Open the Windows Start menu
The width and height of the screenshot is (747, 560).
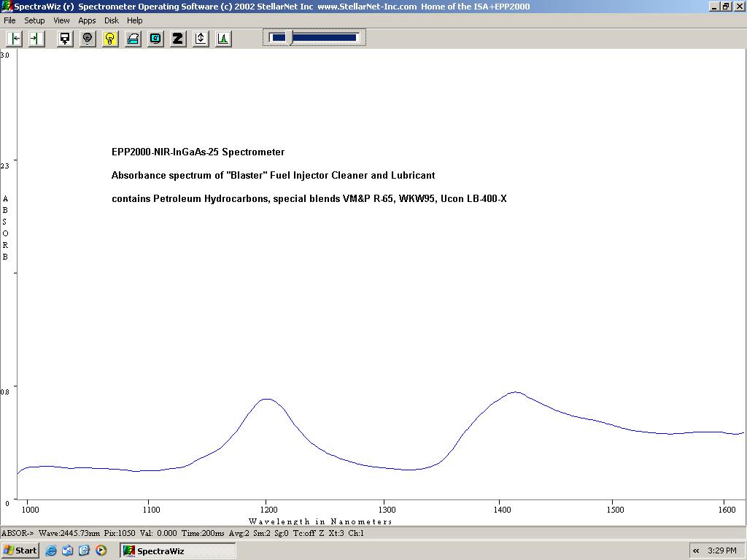(20, 551)
